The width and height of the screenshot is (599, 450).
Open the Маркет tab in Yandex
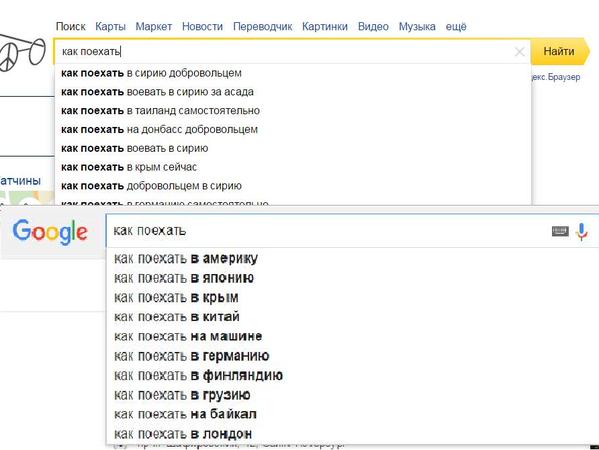tap(154, 26)
